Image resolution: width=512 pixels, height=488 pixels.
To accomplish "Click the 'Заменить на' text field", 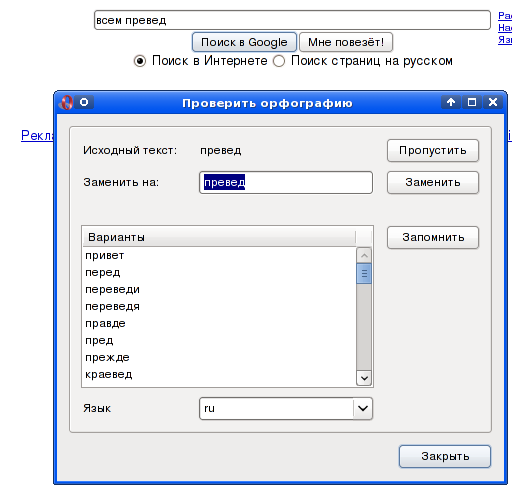I will 286,183.
